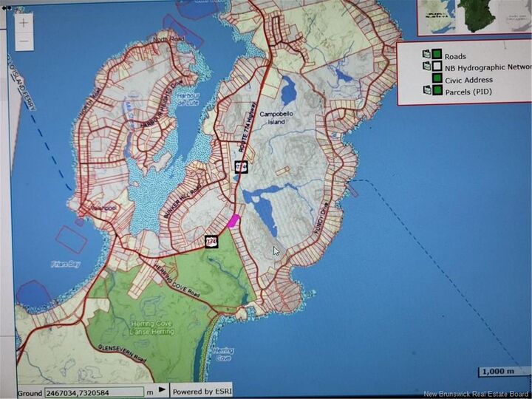Screen dimensions: 532x399
Task: Click the 'Harbour de Lute' map label
Action: tap(188, 98)
